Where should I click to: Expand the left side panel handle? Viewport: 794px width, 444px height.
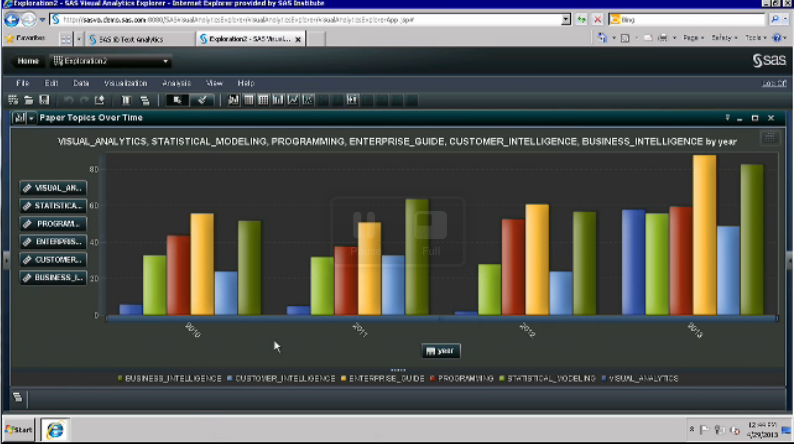(x=6, y=261)
